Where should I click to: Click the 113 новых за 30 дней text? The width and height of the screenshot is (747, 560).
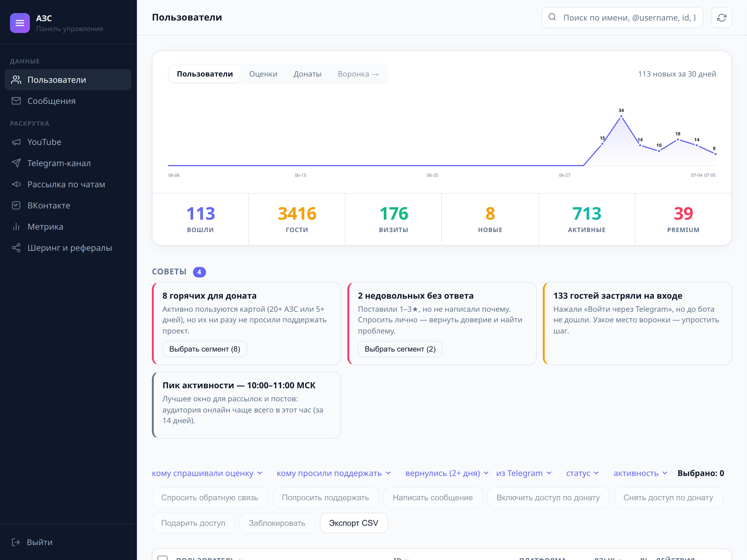[677, 74]
